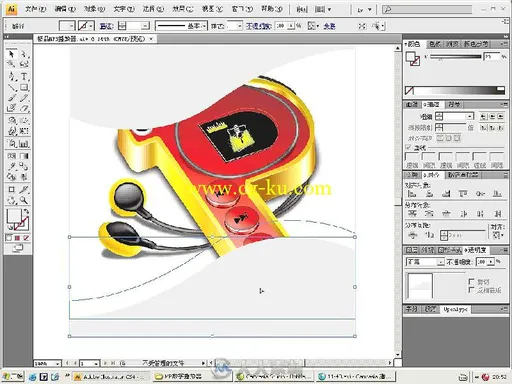Click the Transform link in control bar
This screenshot has height=384, width=512.
[x=329, y=26]
